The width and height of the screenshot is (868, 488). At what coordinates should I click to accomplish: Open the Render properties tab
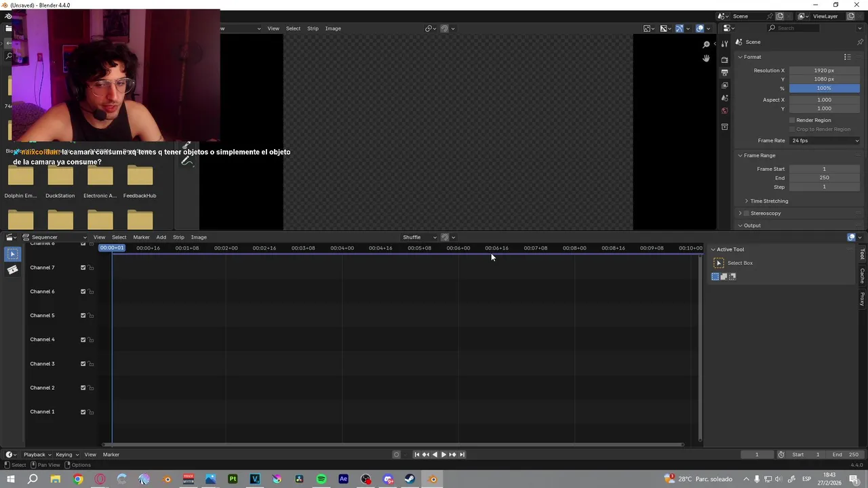[724, 60]
